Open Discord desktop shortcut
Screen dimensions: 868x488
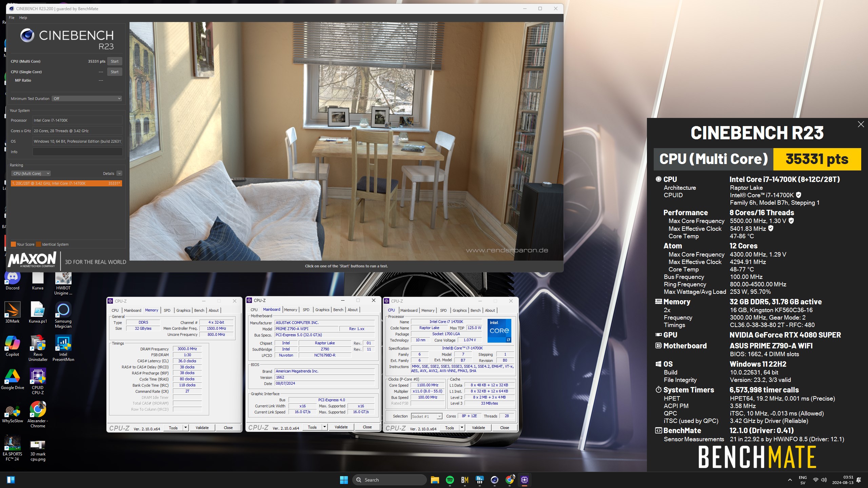[13, 280]
